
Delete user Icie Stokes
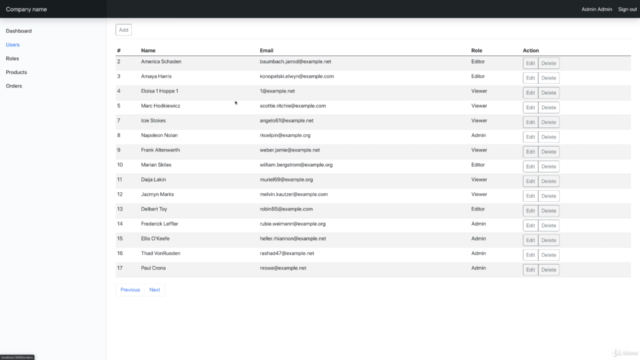549,122
